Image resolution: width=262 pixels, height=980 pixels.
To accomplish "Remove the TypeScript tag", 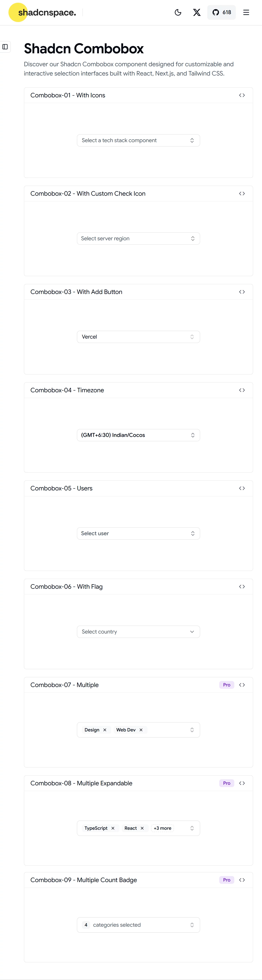I will (113, 828).
